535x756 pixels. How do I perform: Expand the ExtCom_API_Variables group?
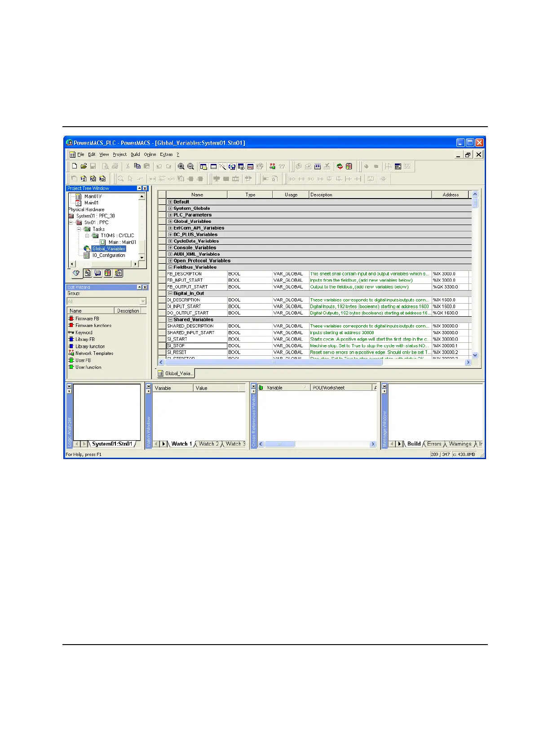170,228
